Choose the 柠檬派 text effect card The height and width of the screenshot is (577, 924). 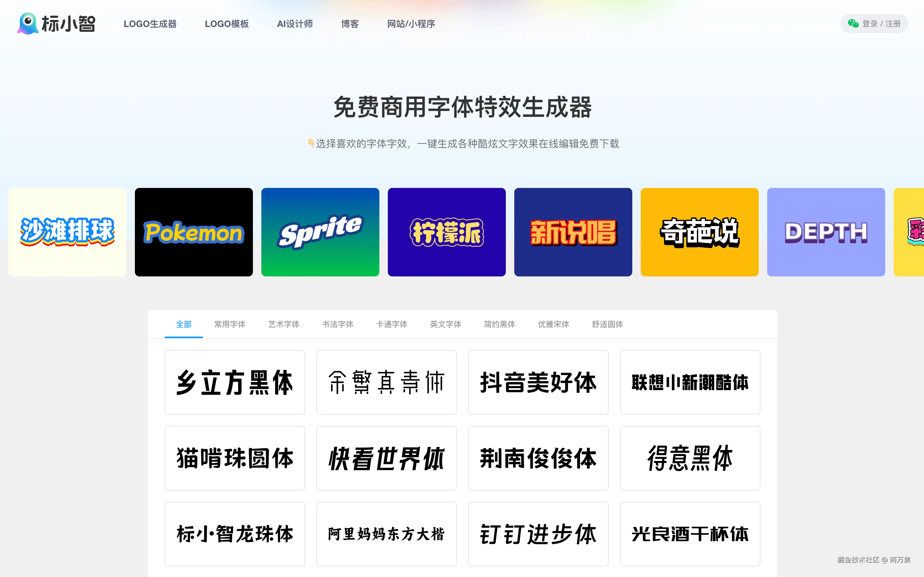click(x=447, y=232)
